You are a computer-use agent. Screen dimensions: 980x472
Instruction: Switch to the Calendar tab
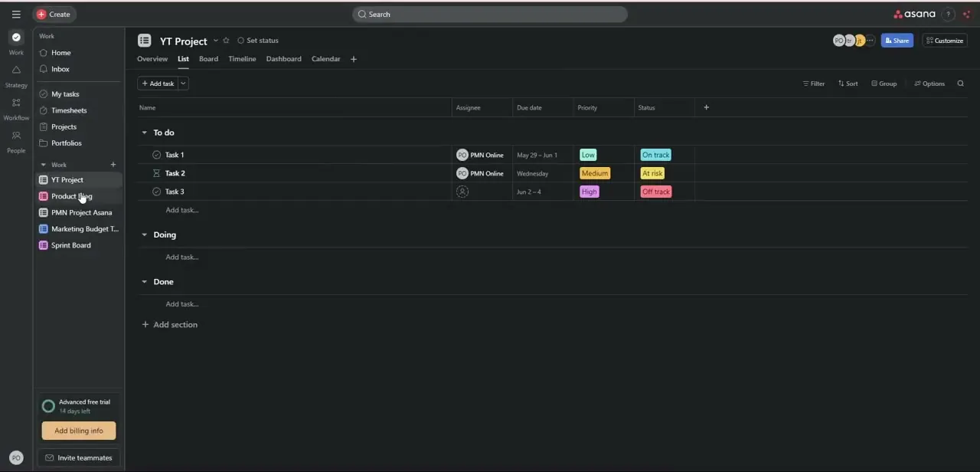tap(325, 59)
